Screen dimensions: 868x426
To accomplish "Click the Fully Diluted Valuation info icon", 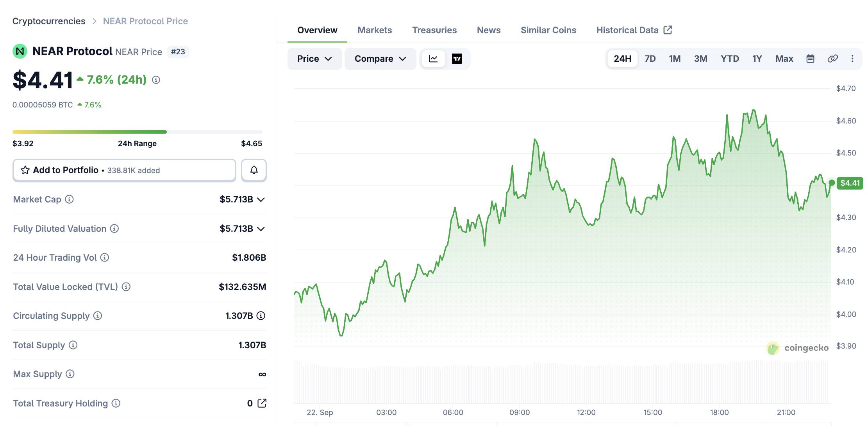I will click(114, 229).
